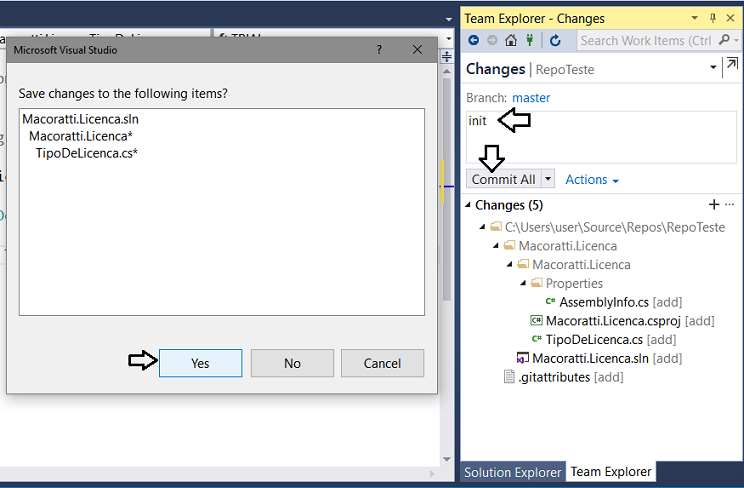The height and width of the screenshot is (488, 744).
Task: Click the editor split-window icon
Action: [446, 57]
